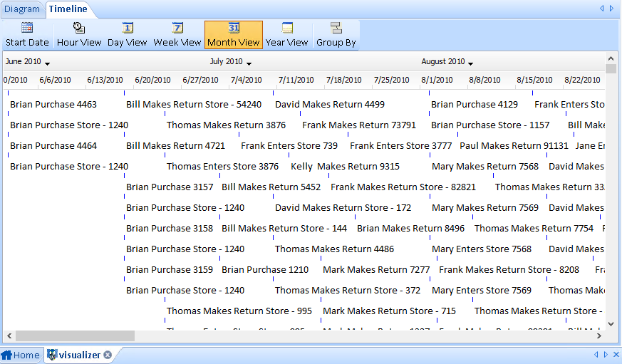The height and width of the screenshot is (364, 622).
Task: Click the horizontal scrollbar thumb
Action: tap(75, 336)
